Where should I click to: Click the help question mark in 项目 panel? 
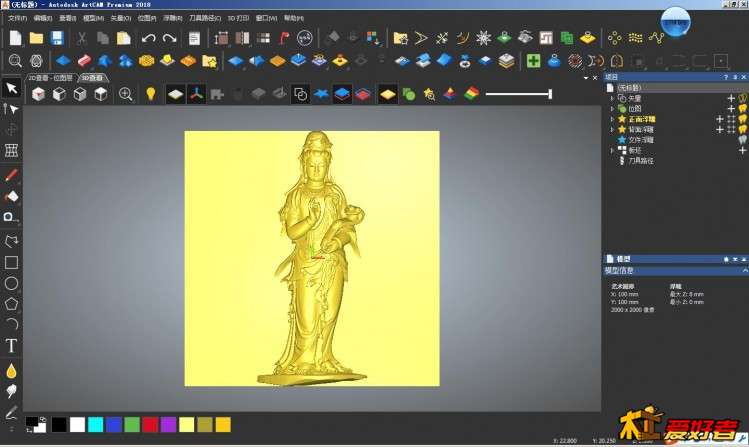pyautogui.click(x=726, y=77)
